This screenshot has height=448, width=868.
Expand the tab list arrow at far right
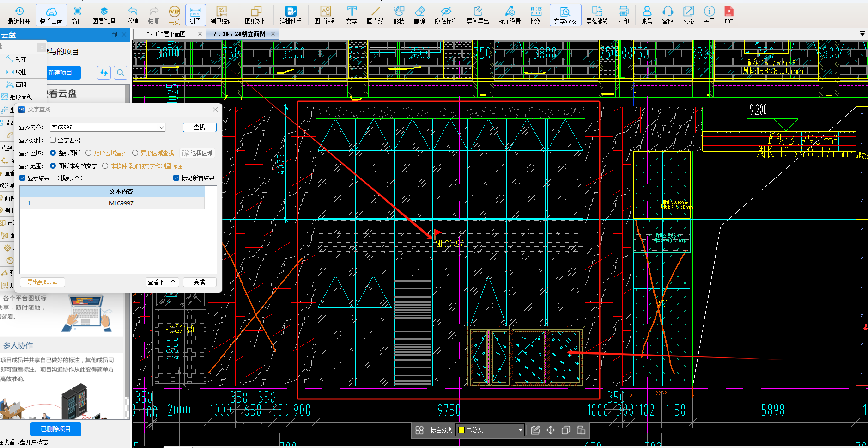[862, 34]
